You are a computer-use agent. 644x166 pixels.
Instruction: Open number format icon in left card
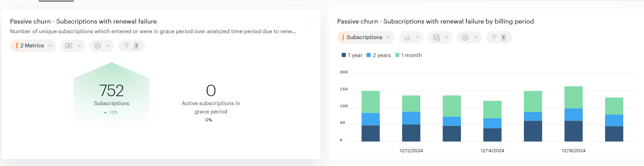(x=69, y=46)
